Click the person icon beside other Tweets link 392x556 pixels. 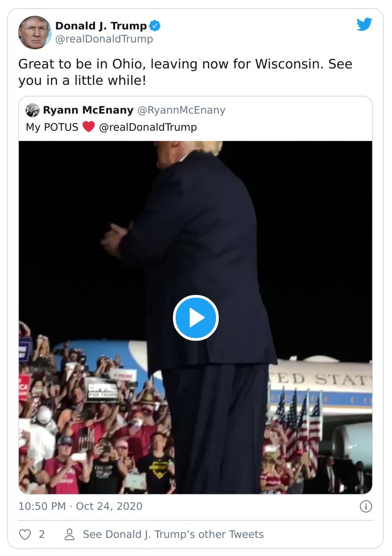[70, 534]
